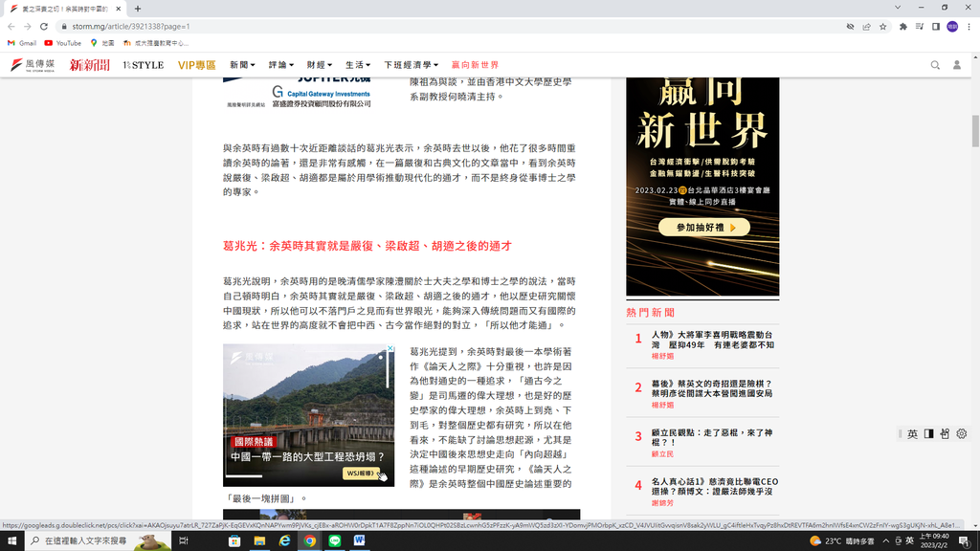Open IME settings gear on language bar
The height and width of the screenshot is (551, 980).
[x=961, y=434]
